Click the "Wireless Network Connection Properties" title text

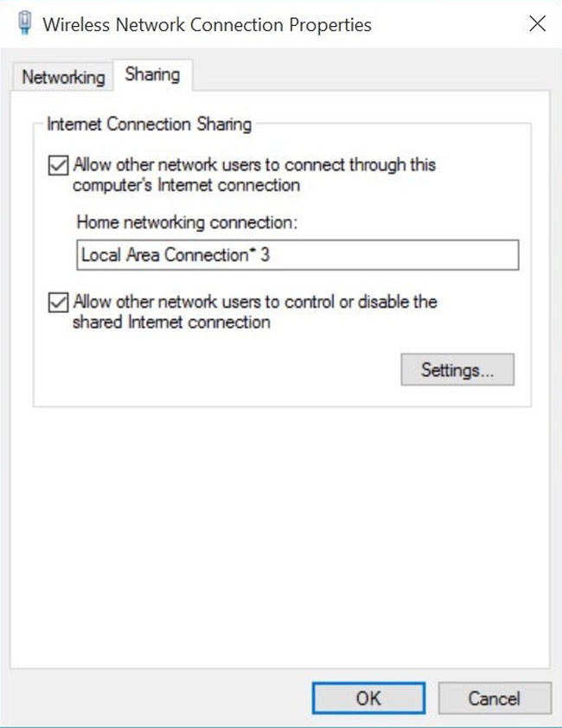point(207,24)
